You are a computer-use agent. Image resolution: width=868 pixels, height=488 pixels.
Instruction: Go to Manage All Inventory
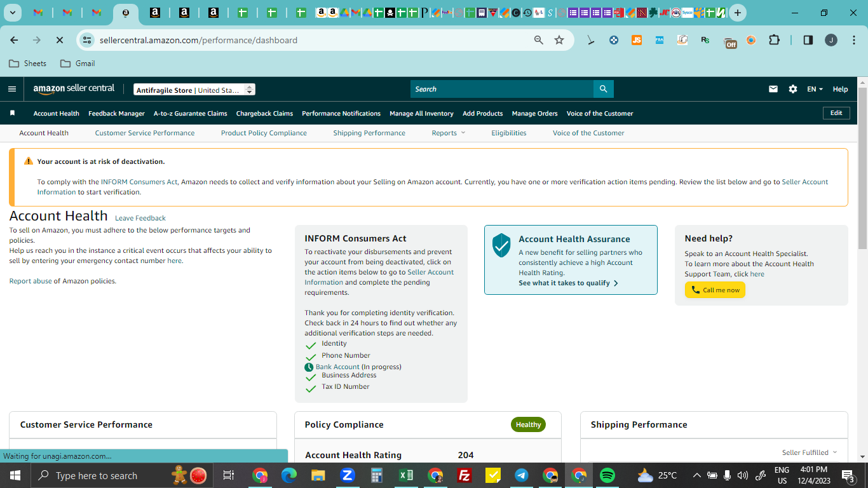click(x=421, y=113)
